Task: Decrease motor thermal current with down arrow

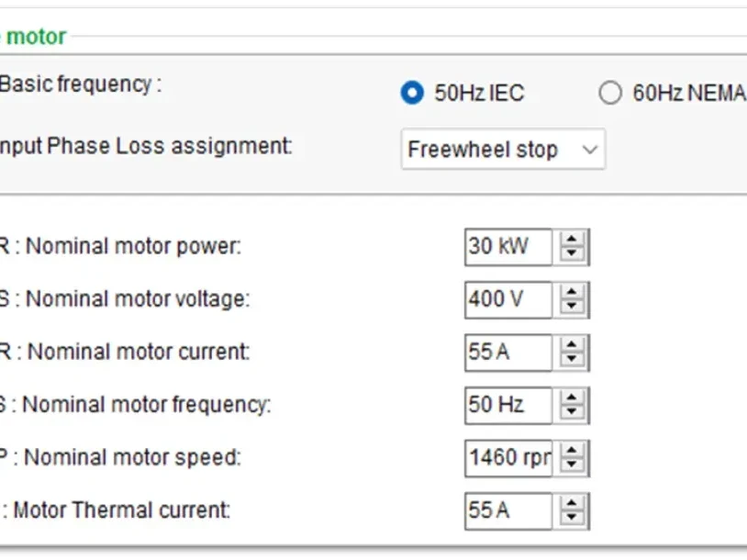Action: coord(573,518)
